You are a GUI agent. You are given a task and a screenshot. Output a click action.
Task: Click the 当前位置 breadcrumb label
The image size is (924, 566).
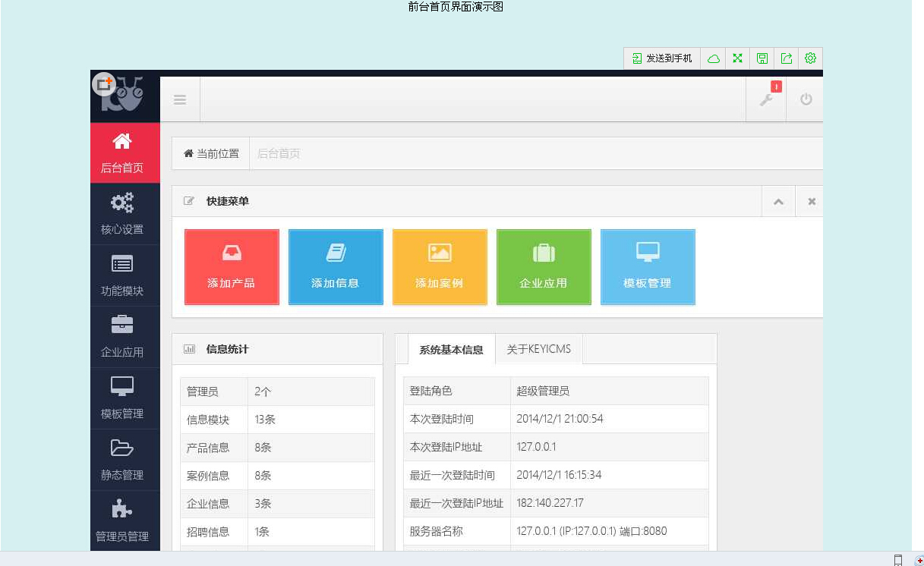point(218,153)
